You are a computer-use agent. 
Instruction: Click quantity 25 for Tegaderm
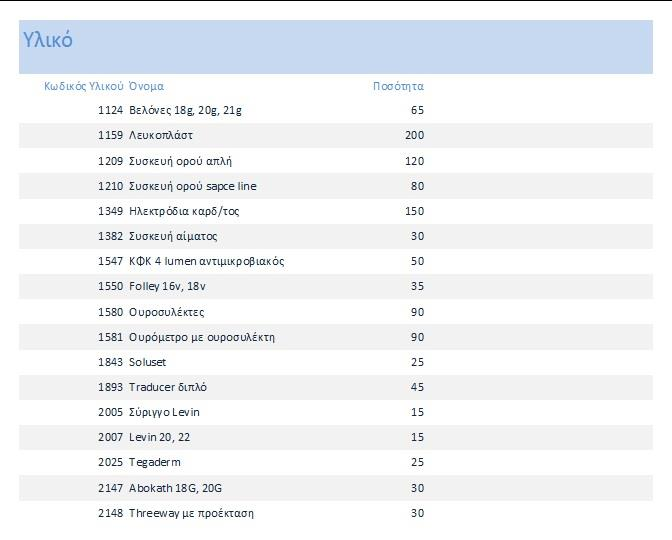click(417, 462)
